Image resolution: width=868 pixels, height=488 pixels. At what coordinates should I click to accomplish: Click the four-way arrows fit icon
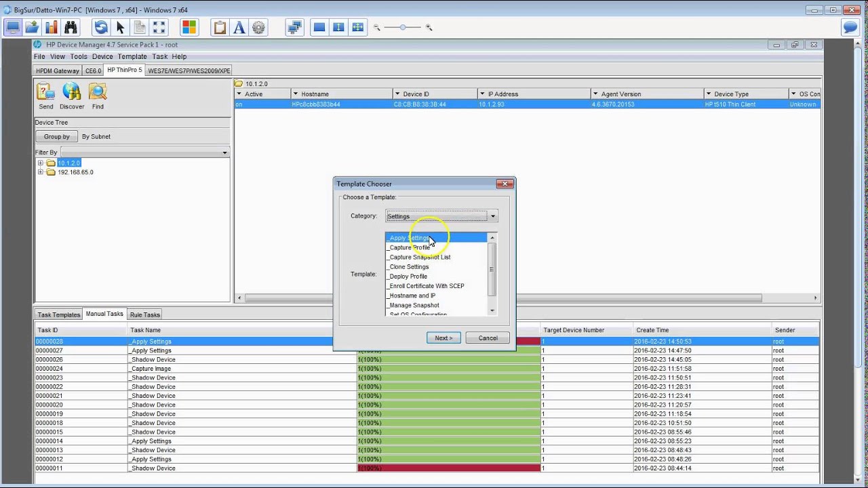click(x=357, y=27)
